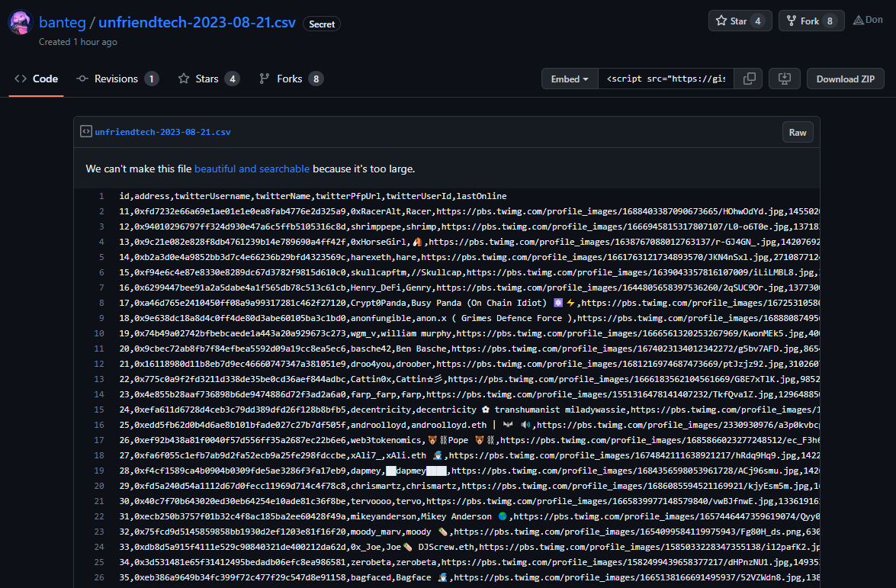896x588 pixels.
Task: Click the row containing xAli7_,xAli.eth
Action: pos(469,455)
